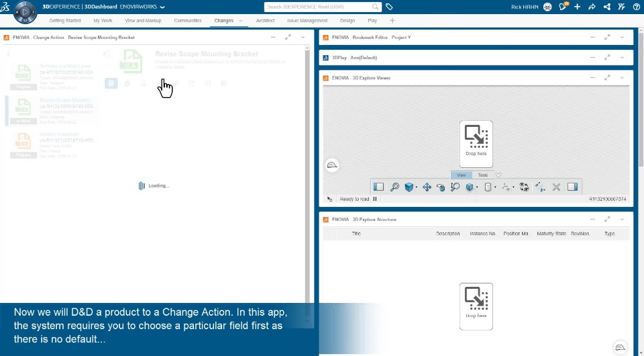
Task: Switch to the Communities tab
Action: [x=188, y=21]
